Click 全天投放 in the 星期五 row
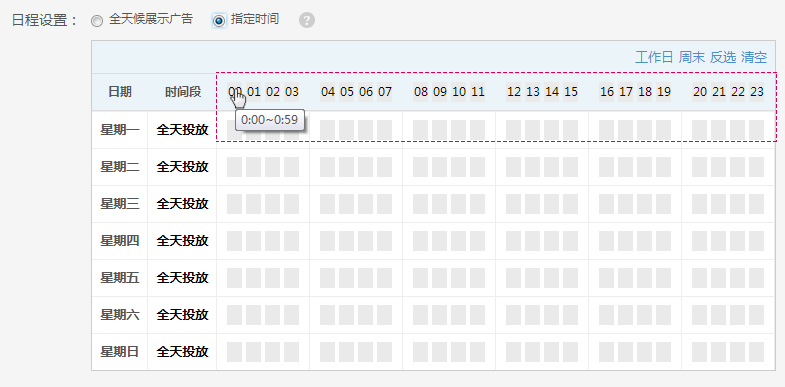The width and height of the screenshot is (785, 387). (182, 278)
